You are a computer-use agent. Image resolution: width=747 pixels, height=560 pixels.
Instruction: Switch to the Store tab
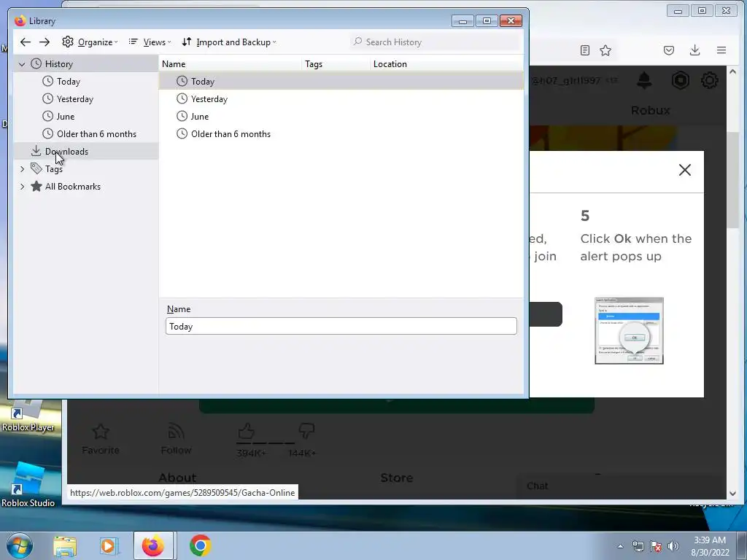[396, 478]
